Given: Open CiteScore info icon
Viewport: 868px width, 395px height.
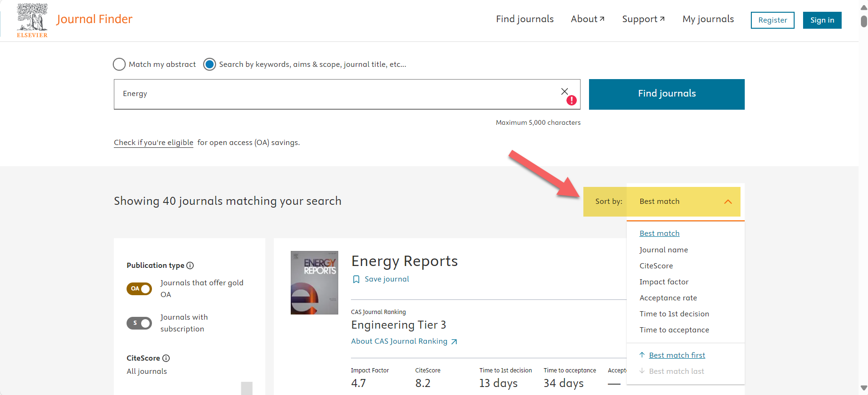Looking at the screenshot, I should [166, 358].
